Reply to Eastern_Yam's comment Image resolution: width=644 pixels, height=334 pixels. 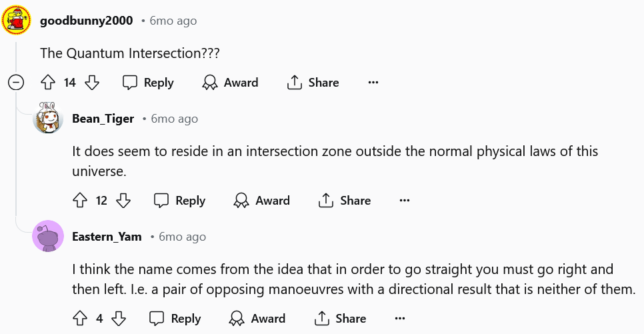[x=175, y=319]
